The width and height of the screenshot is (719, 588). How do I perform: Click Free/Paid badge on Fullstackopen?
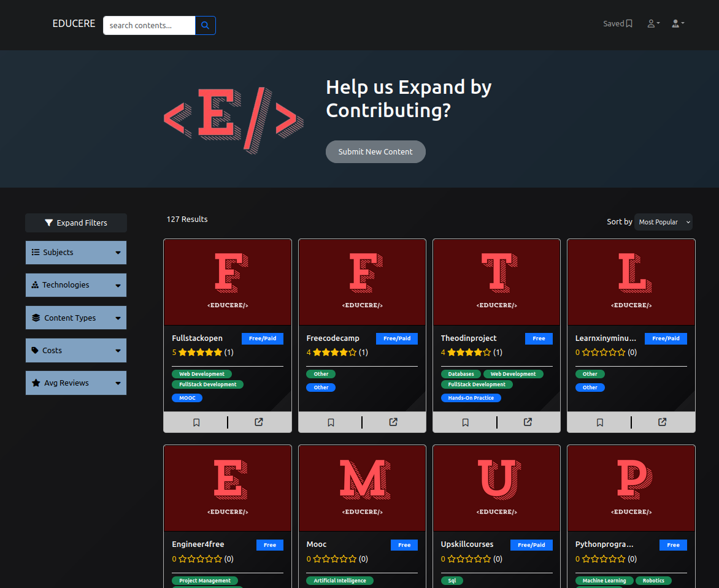[263, 338]
